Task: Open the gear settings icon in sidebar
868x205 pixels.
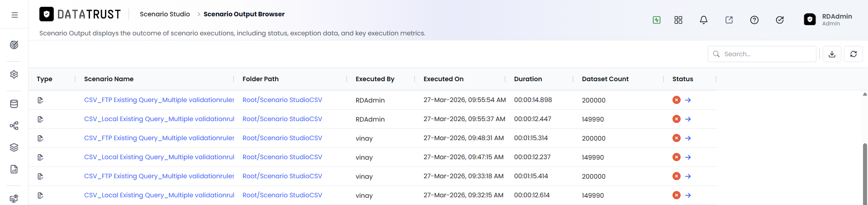Action: point(14,74)
